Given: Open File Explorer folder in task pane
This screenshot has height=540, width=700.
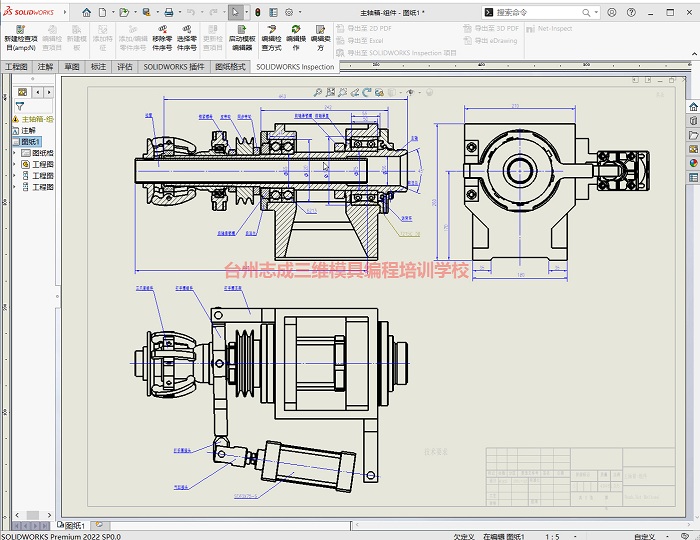Looking at the screenshot, I should pyautogui.click(x=693, y=135).
